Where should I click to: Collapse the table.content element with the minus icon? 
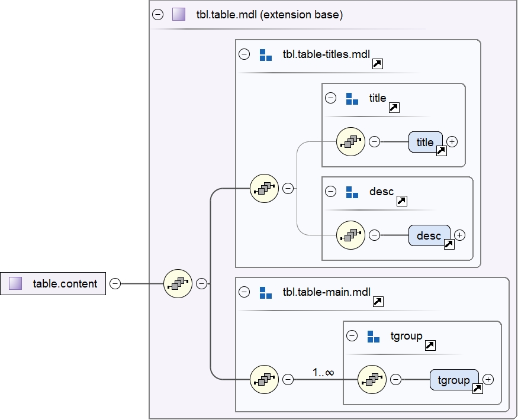[114, 283]
